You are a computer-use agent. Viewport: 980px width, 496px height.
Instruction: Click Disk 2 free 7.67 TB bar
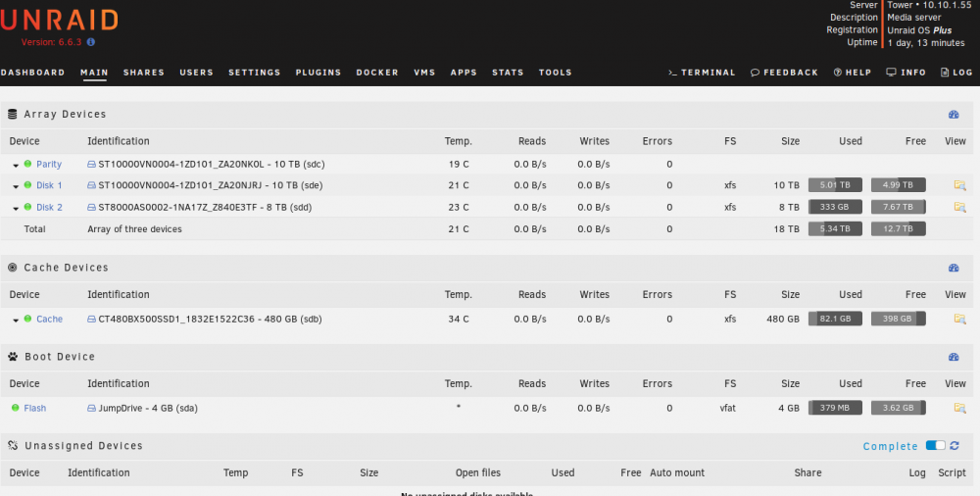898,207
